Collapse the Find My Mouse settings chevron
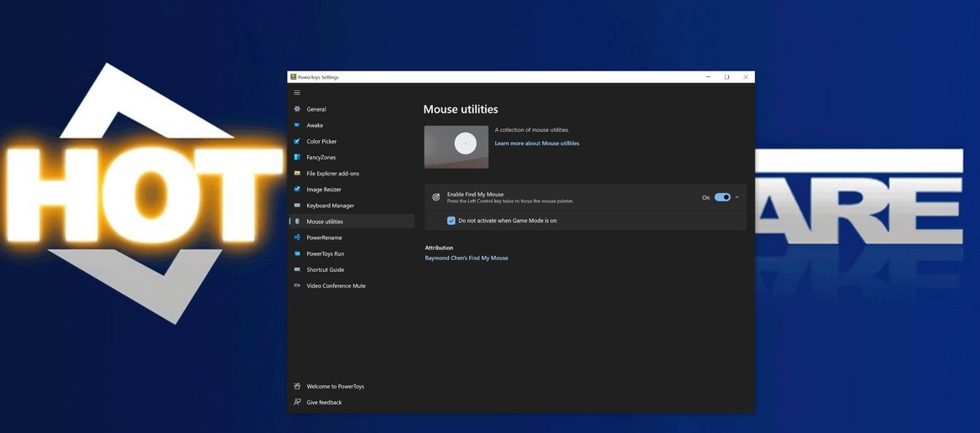The height and width of the screenshot is (433, 980). (x=737, y=197)
